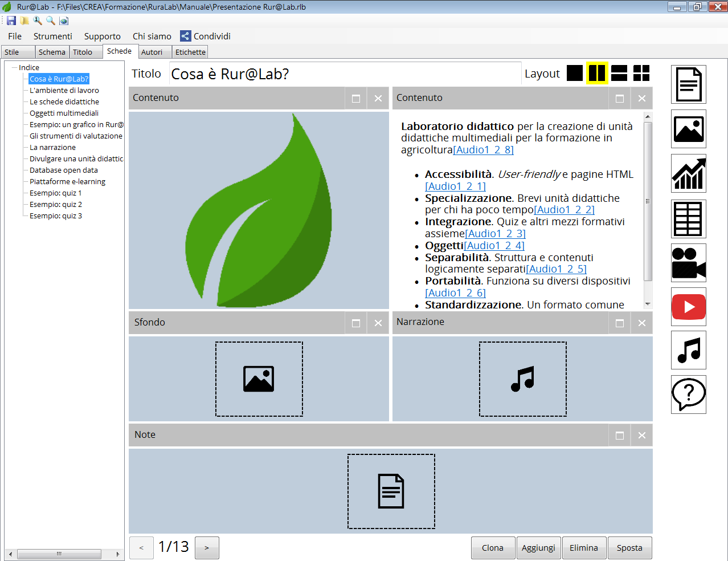Screen dimensions: 728x561
Task: Close the Narrazione panel
Action: (642, 323)
